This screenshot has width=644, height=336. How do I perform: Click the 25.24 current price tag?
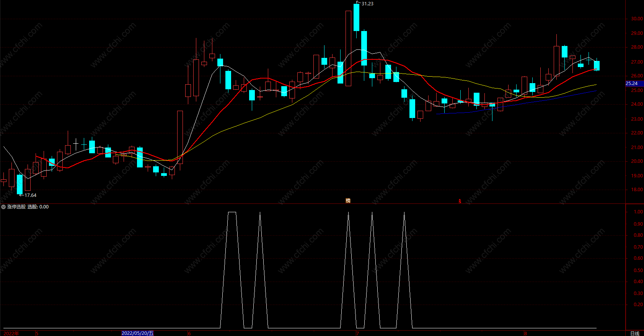pos(634,84)
